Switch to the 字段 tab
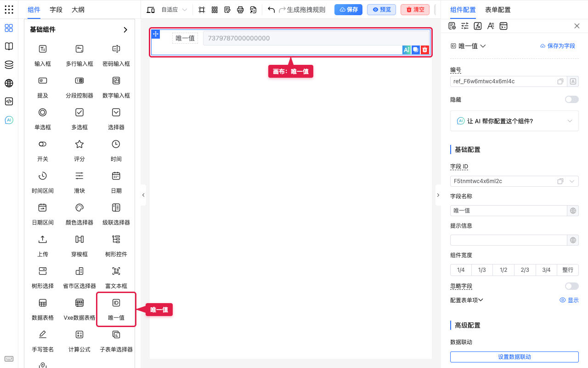The width and height of the screenshot is (588, 368). [56, 10]
